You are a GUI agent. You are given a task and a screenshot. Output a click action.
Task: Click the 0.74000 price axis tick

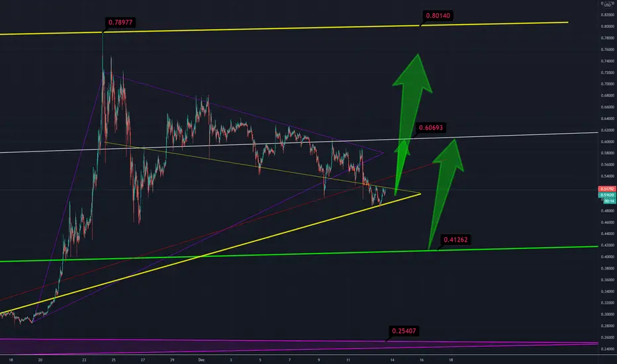pyautogui.click(x=608, y=62)
